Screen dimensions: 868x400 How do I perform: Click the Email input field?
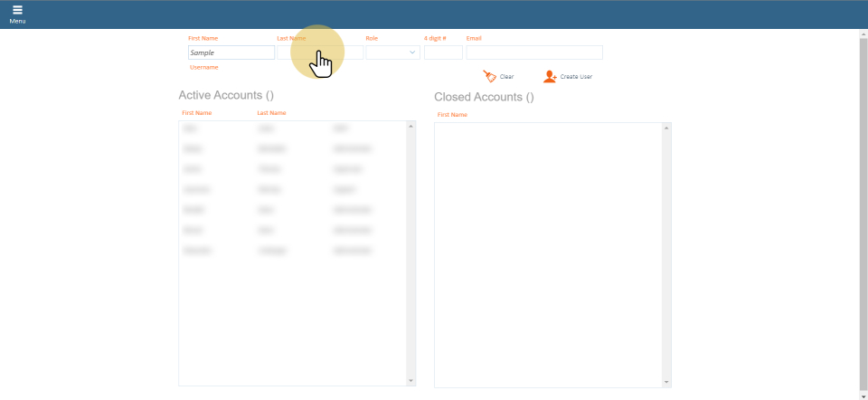534,52
